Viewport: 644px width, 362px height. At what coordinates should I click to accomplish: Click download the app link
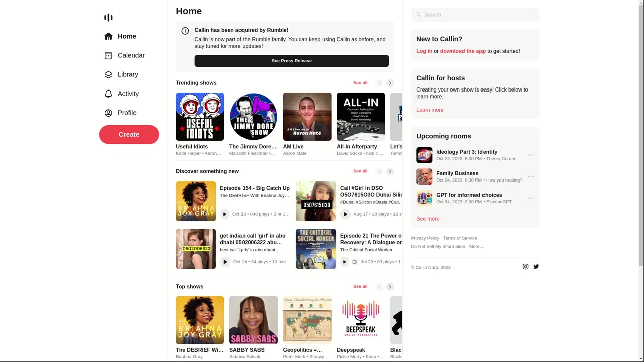tap(463, 51)
